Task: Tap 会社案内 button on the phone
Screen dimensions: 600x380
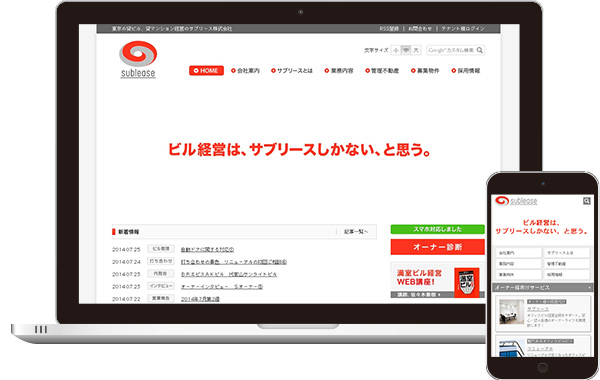Action: pyautogui.click(x=518, y=253)
